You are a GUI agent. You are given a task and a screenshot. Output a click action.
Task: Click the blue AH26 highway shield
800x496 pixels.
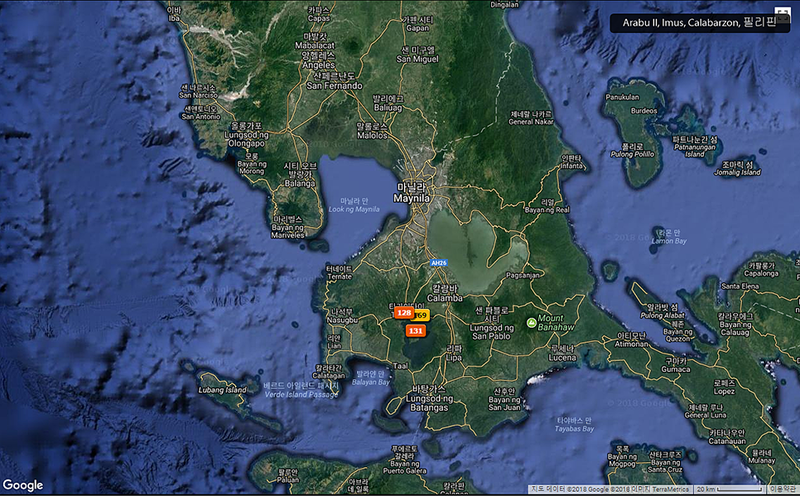439,263
